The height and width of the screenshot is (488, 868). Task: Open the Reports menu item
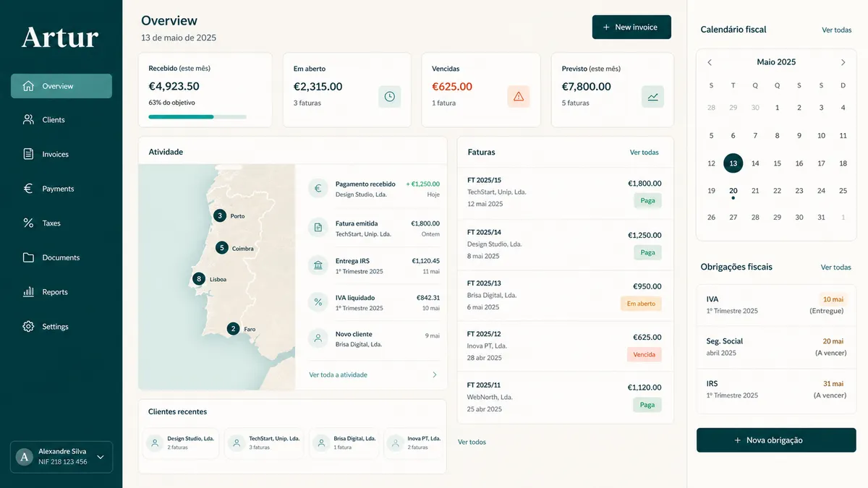(x=61, y=292)
